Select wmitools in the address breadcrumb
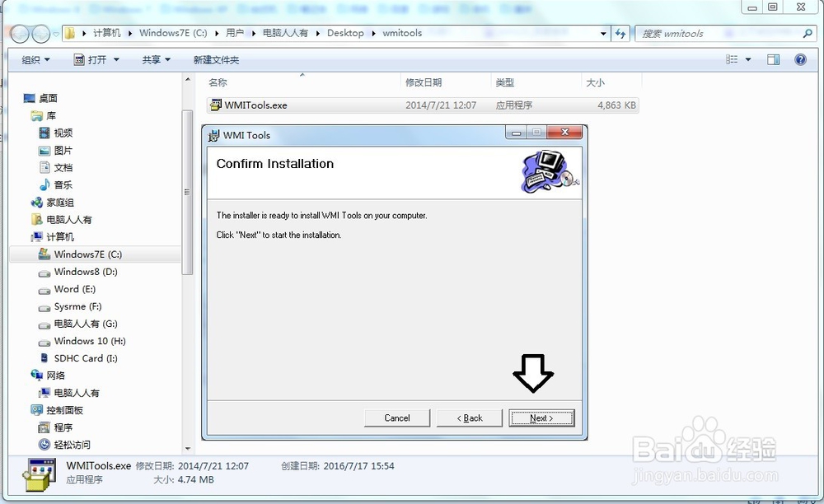This screenshot has width=824, height=504. click(402, 33)
